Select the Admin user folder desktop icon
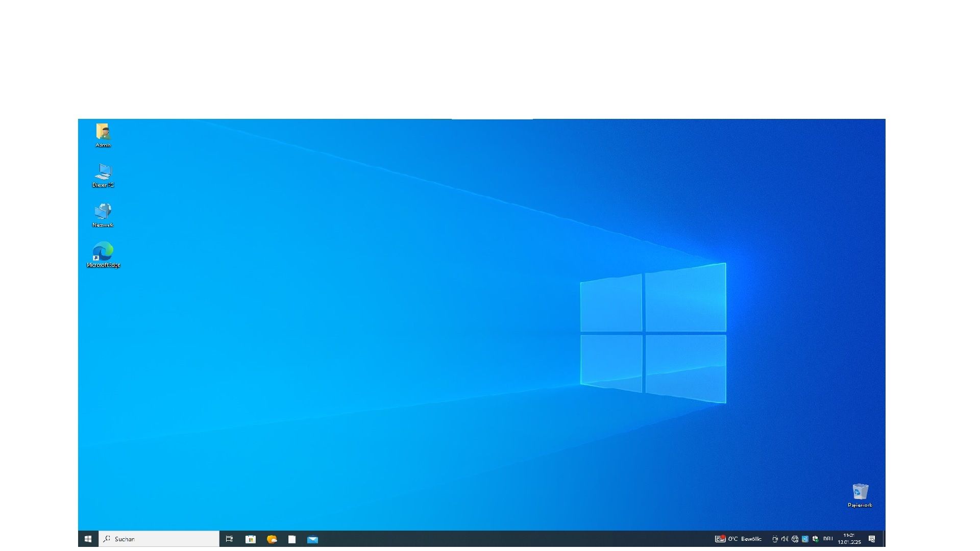 tap(103, 135)
